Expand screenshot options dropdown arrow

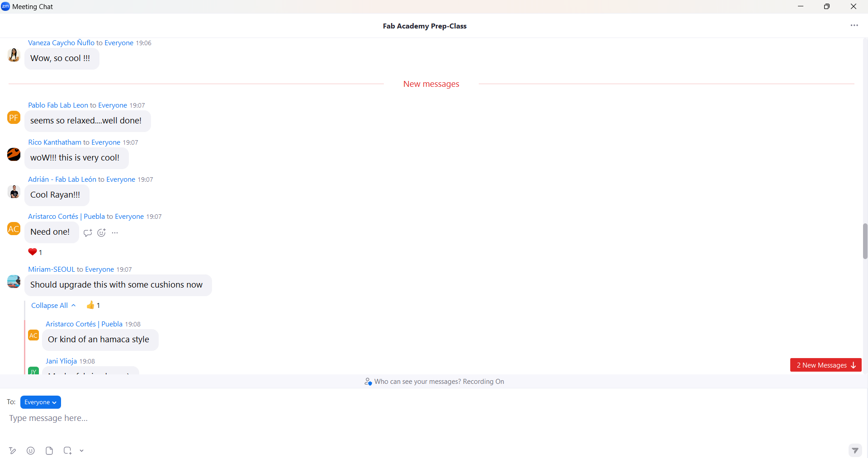click(x=82, y=450)
